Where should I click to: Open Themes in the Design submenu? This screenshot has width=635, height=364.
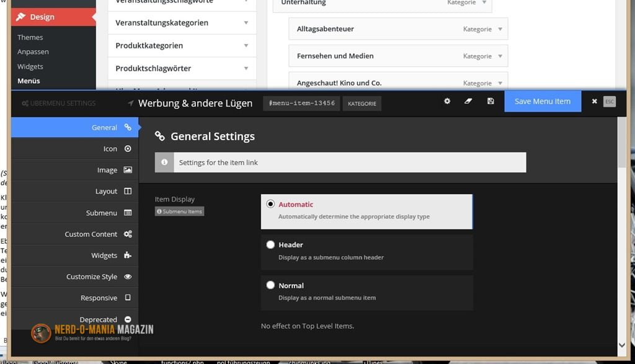[30, 37]
